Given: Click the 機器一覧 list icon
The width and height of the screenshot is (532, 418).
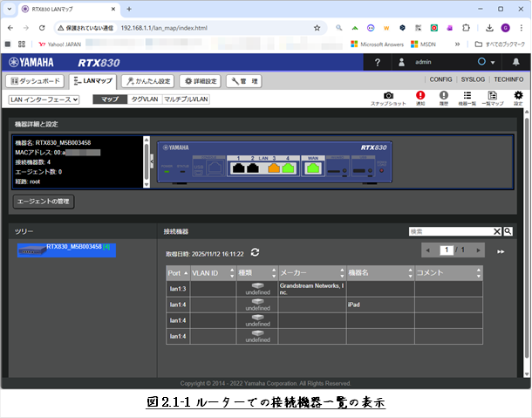Looking at the screenshot, I should (467, 96).
